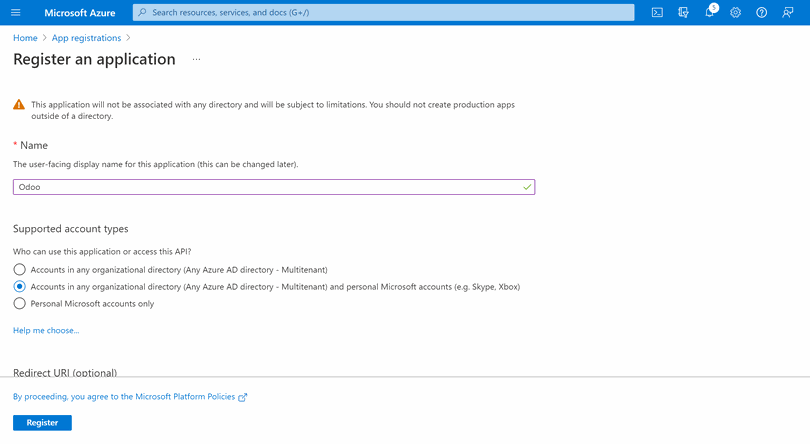Click external link icon beside Platform Policies
Viewport: 810px width, 444px height.
click(242, 397)
